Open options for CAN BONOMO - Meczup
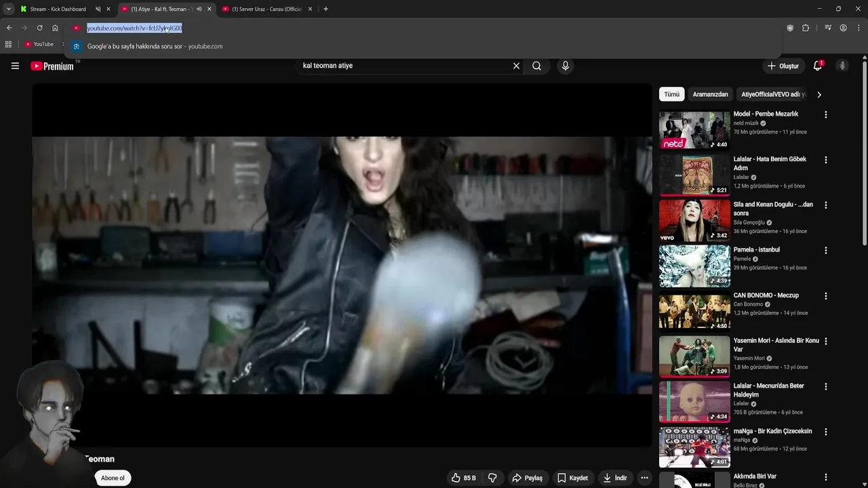The height and width of the screenshot is (488, 868). [825, 296]
